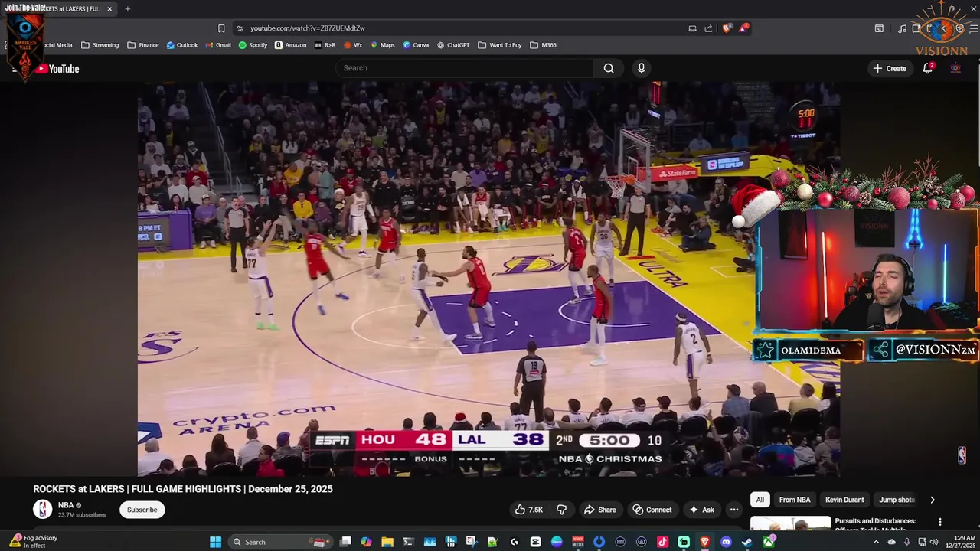Click the browser address bar URL

(308, 28)
